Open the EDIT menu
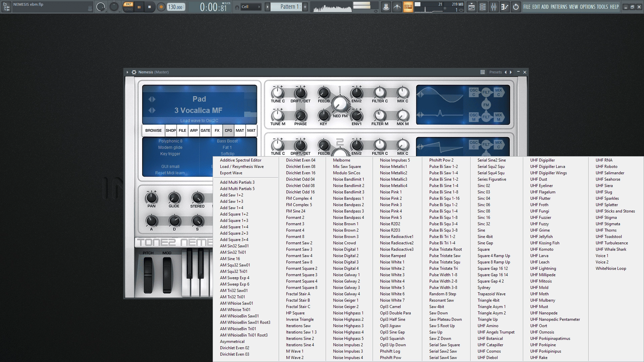Screen dimensions: 644x362 (x=536, y=7)
